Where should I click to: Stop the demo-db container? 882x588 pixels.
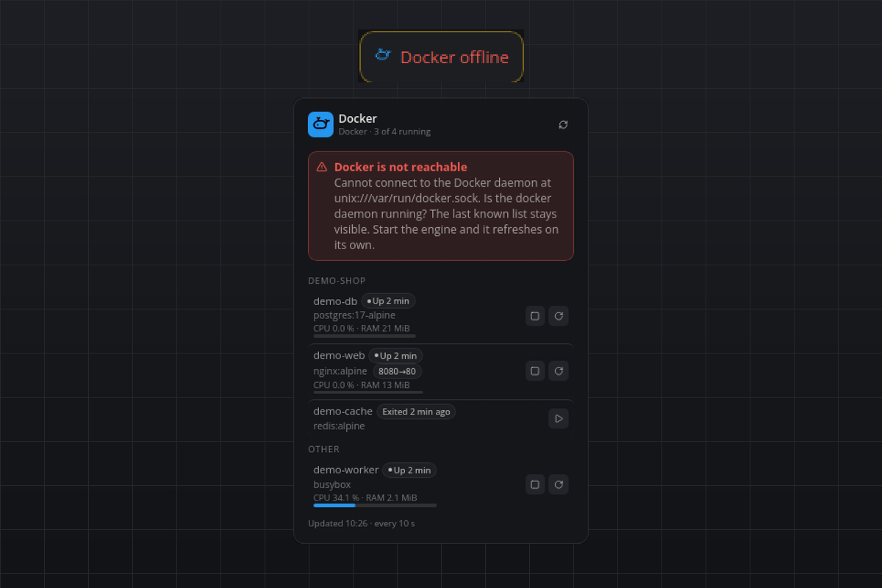tap(535, 316)
